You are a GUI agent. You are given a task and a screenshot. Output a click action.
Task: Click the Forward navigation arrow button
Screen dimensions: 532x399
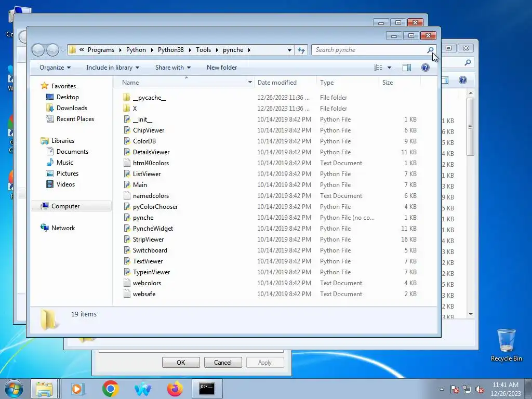point(52,50)
